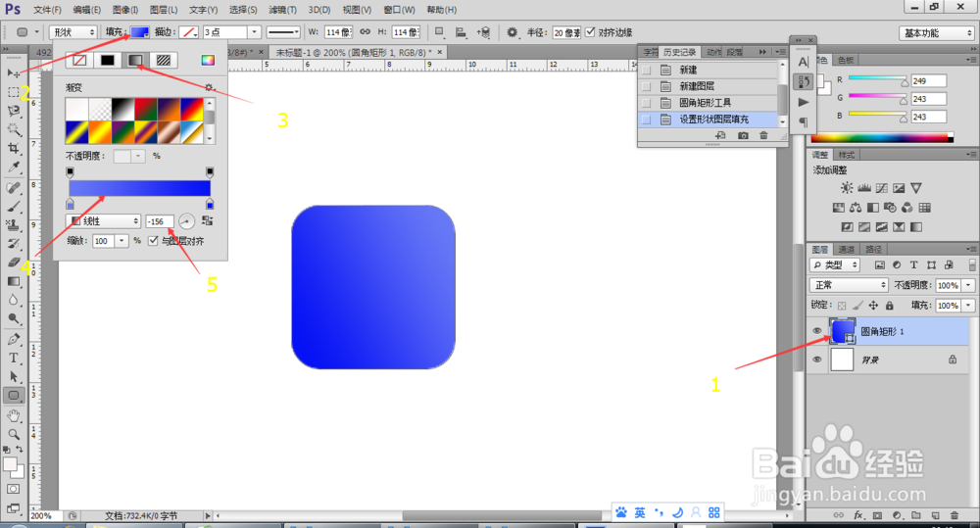Hide the Rounded Rectangle 1 layer
This screenshot has height=528, width=980.
[x=817, y=331]
